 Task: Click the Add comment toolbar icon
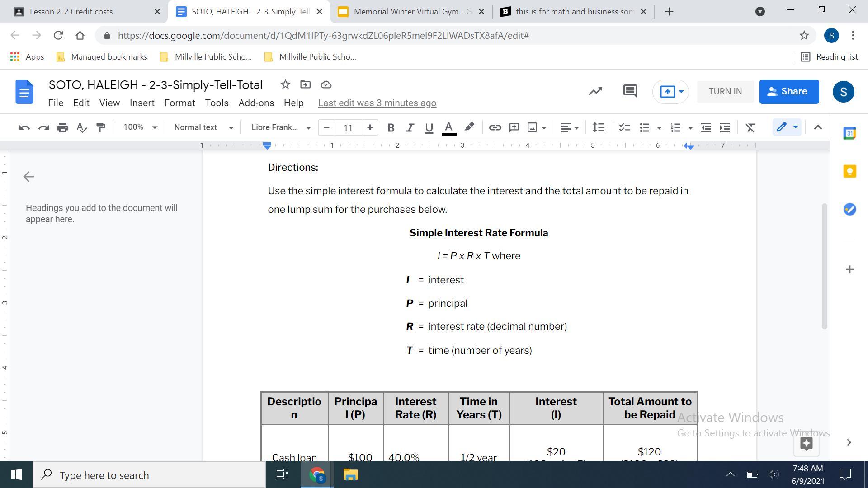click(514, 127)
